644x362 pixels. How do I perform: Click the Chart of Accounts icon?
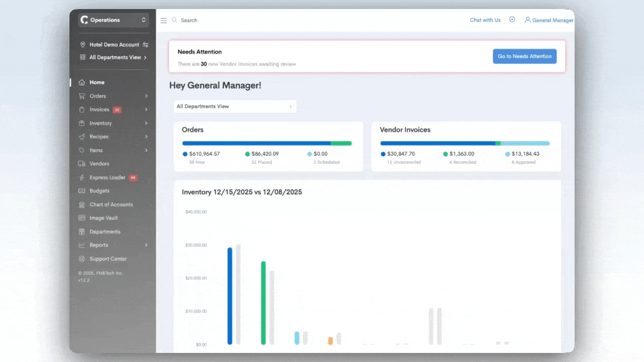pyautogui.click(x=82, y=205)
